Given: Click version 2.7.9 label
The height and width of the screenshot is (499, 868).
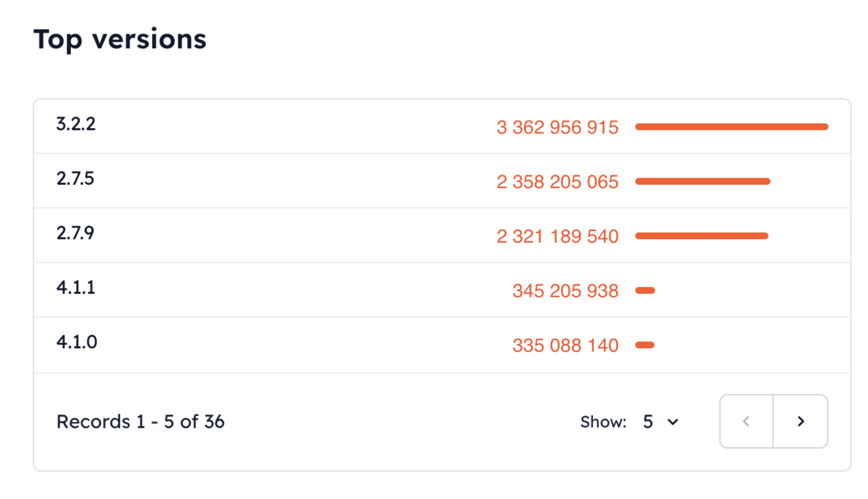Looking at the screenshot, I should tap(75, 233).
